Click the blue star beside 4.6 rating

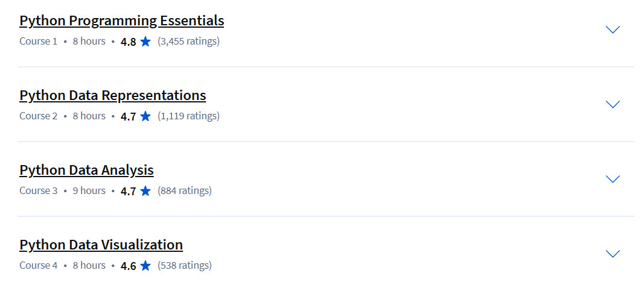(145, 265)
